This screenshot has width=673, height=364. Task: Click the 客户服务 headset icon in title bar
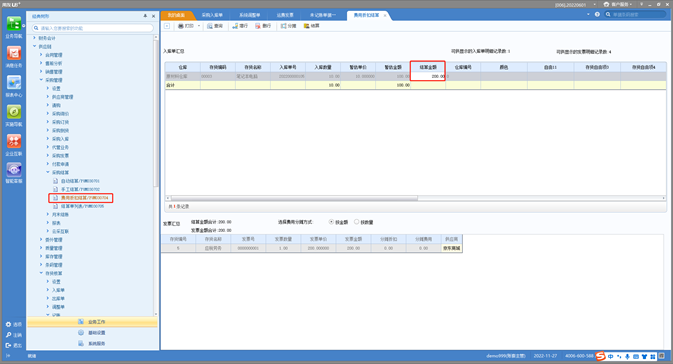(x=606, y=4)
